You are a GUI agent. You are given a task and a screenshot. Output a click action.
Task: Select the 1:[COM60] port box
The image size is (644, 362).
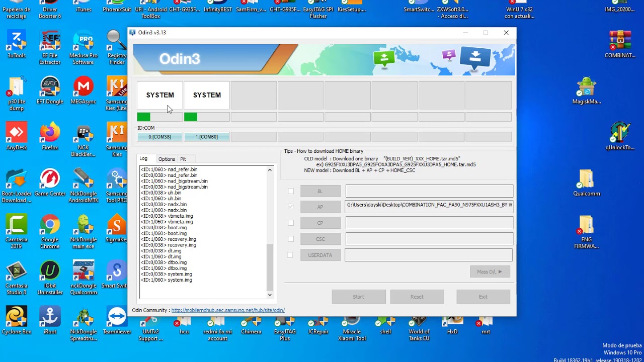(x=207, y=137)
